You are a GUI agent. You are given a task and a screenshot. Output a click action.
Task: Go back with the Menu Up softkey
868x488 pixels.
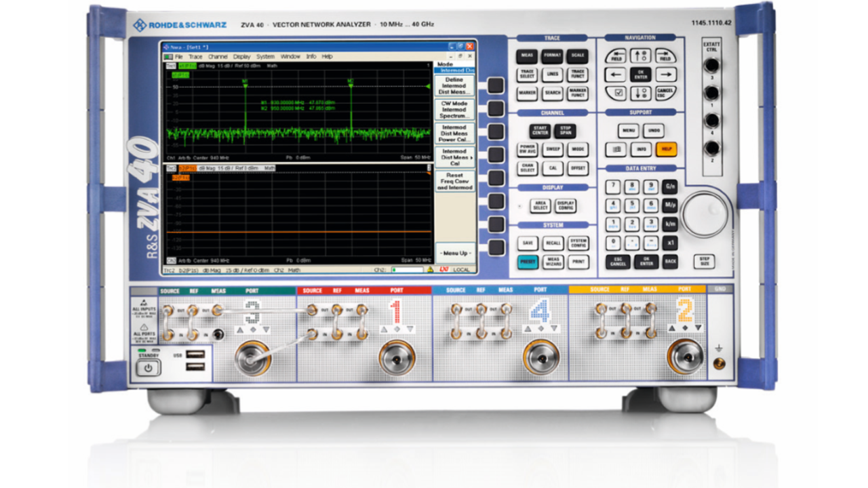(454, 253)
